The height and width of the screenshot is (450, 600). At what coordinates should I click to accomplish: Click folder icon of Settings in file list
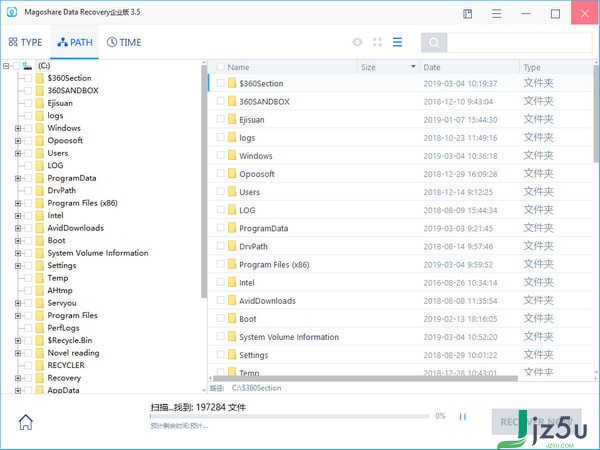click(232, 355)
